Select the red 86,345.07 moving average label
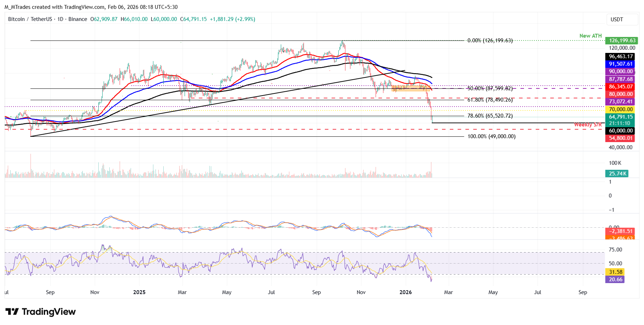 coord(620,87)
